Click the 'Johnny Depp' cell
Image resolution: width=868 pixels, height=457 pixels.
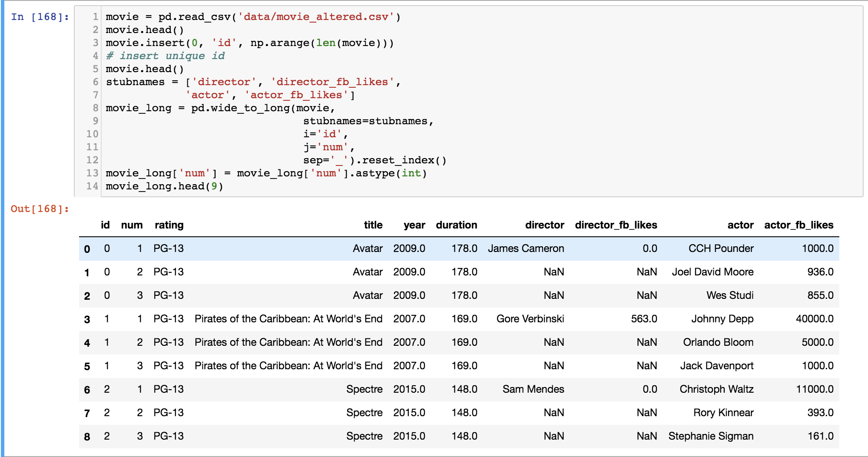pos(722,319)
